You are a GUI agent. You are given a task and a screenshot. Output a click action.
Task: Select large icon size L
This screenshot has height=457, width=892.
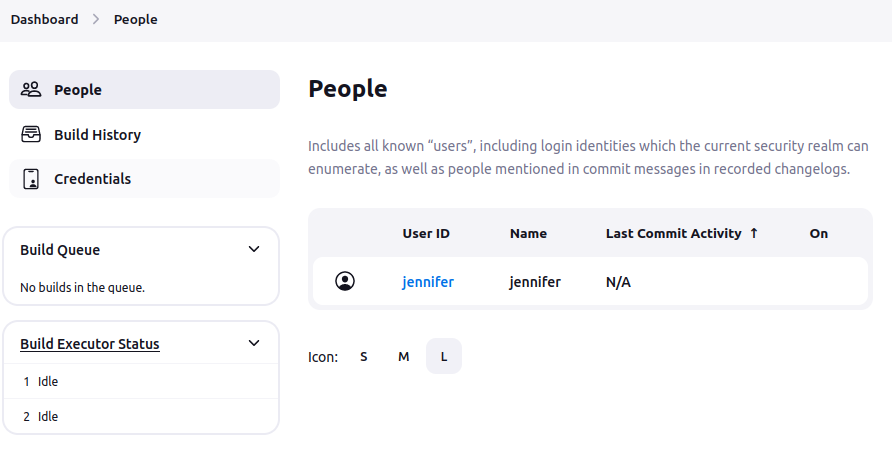444,356
